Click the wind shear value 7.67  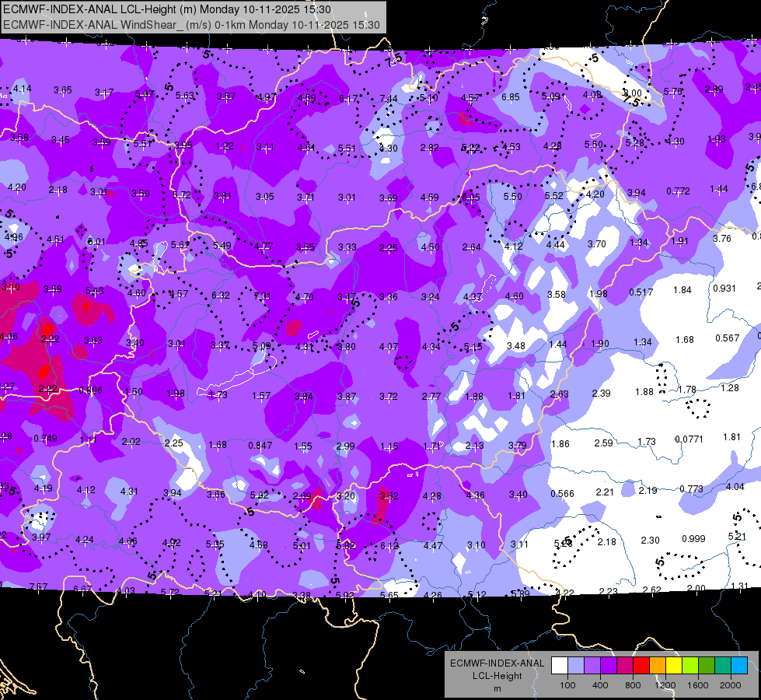point(38,586)
